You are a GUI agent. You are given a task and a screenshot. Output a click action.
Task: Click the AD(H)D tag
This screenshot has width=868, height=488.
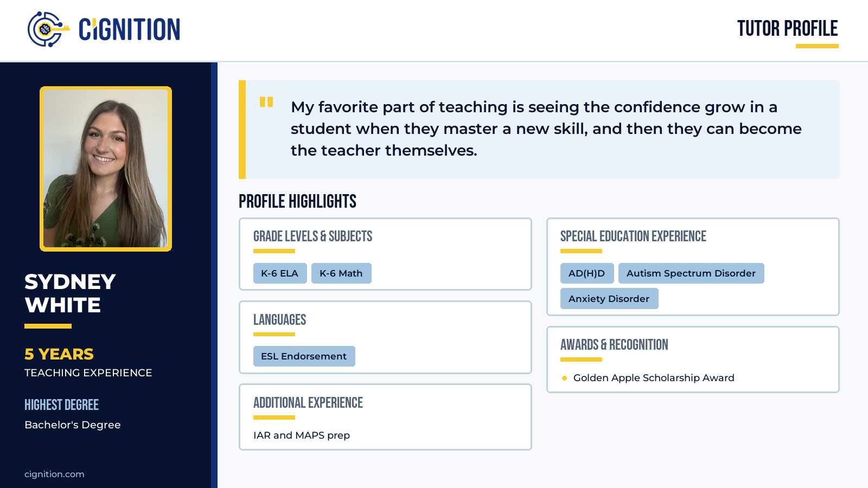tap(587, 273)
